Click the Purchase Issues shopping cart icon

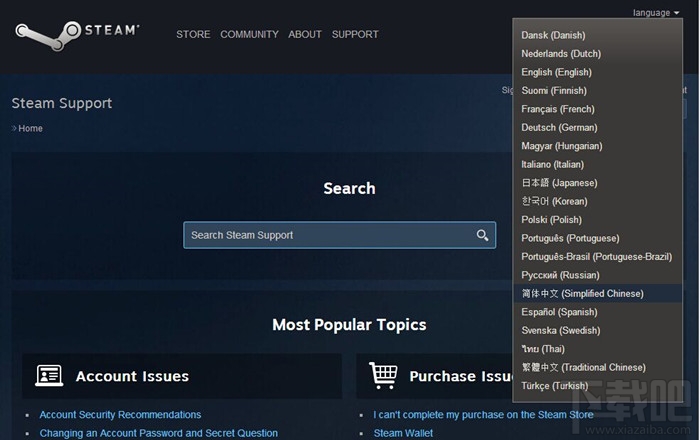coord(383,375)
